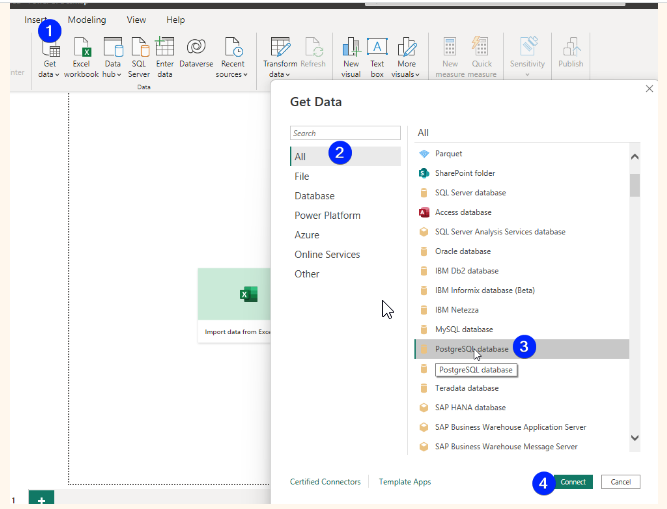
Task: Open Template Apps link
Action: click(x=405, y=482)
